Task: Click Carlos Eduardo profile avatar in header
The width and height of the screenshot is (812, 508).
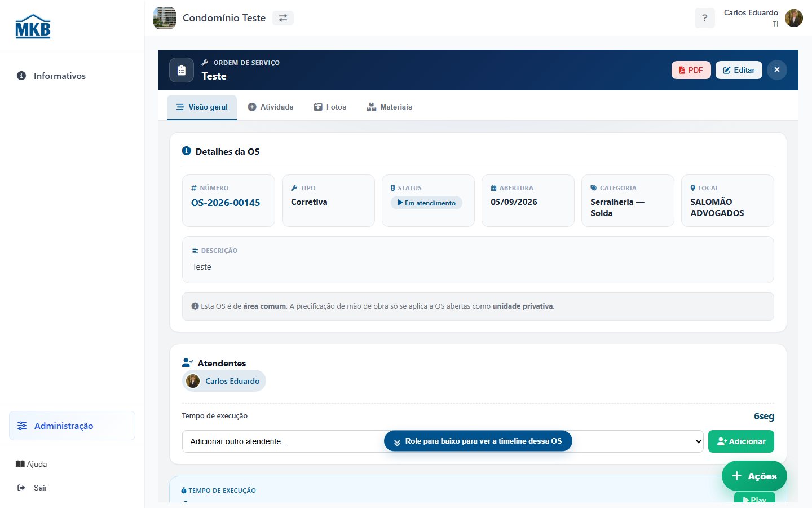Action: pyautogui.click(x=794, y=18)
